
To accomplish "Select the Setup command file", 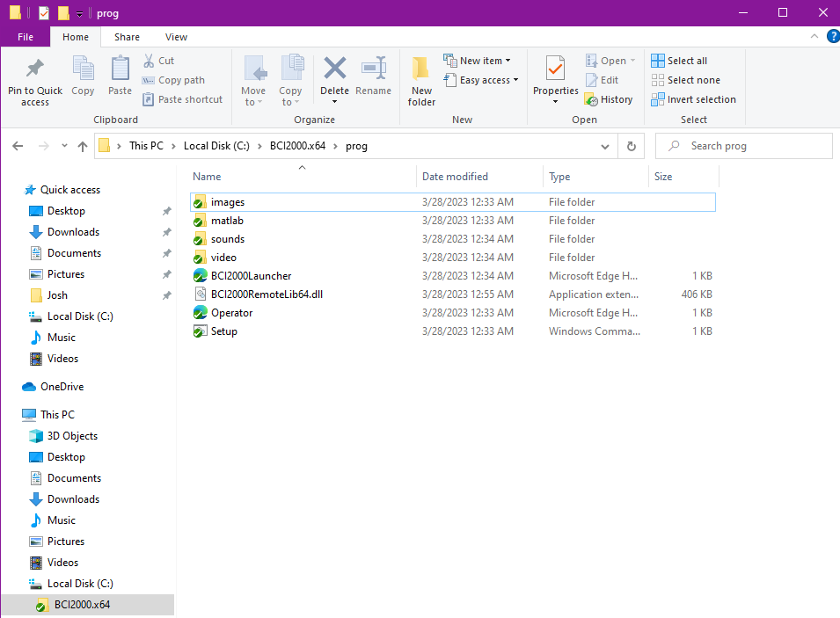I will [x=453, y=331].
